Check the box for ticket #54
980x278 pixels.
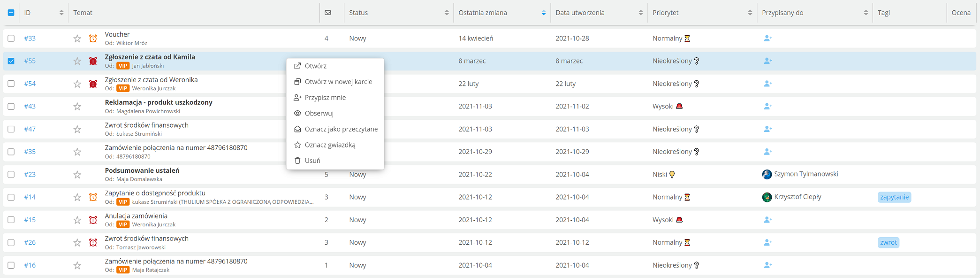click(x=11, y=84)
